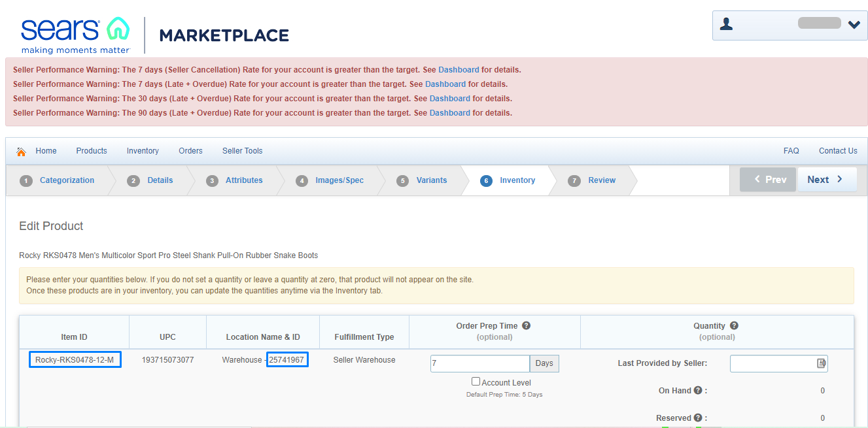
Task: Click the Order Prep Time days field
Action: pyautogui.click(x=480, y=363)
